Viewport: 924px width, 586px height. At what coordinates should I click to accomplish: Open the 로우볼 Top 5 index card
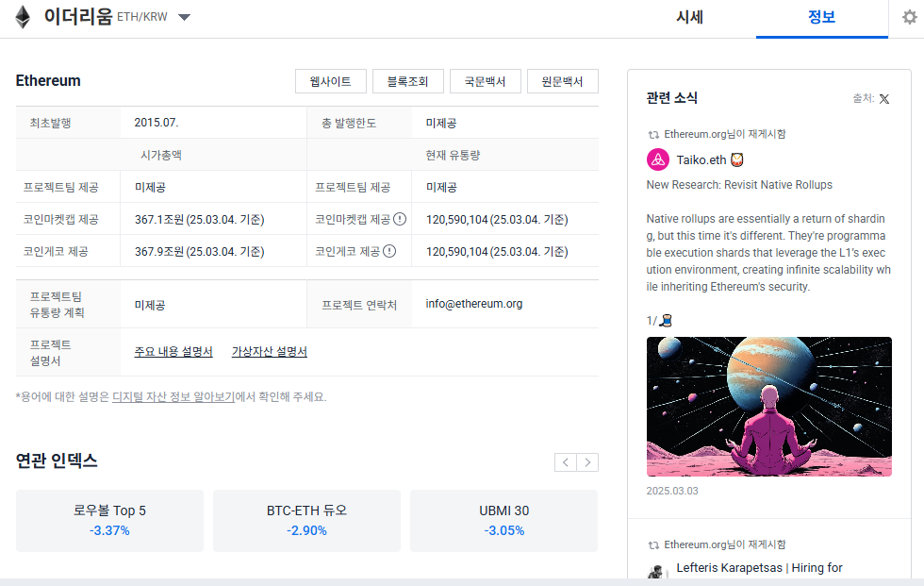pos(109,521)
